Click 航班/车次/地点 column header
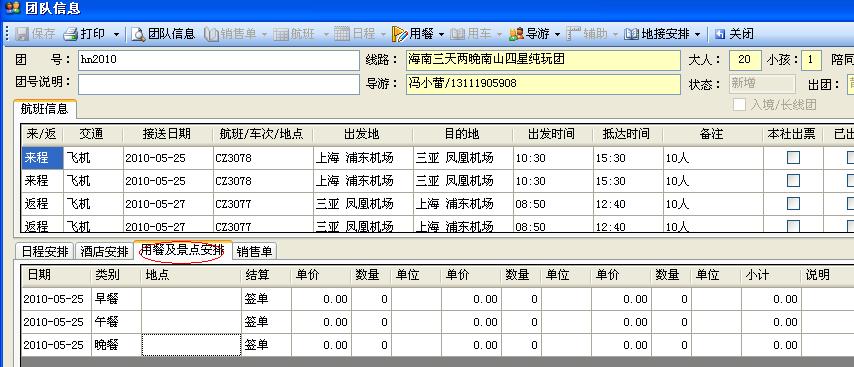Viewport: 854px width, 367px height. pyautogui.click(x=262, y=134)
